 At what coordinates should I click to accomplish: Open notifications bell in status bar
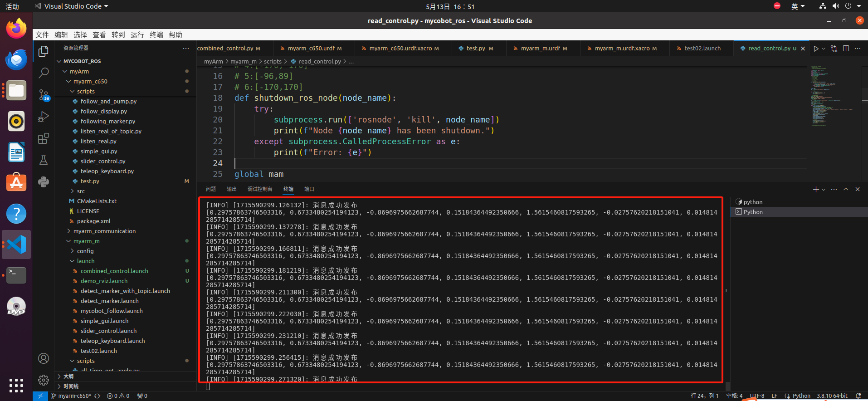pos(858,396)
